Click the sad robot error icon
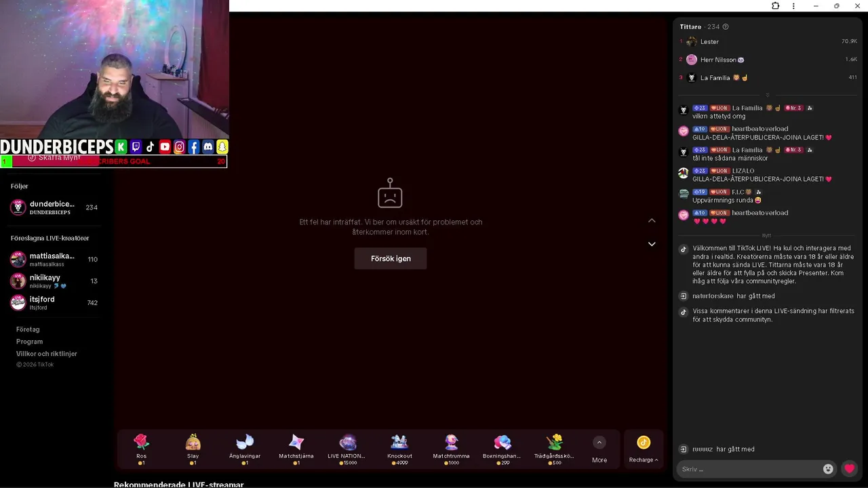This screenshot has width=868, height=488. click(x=390, y=193)
